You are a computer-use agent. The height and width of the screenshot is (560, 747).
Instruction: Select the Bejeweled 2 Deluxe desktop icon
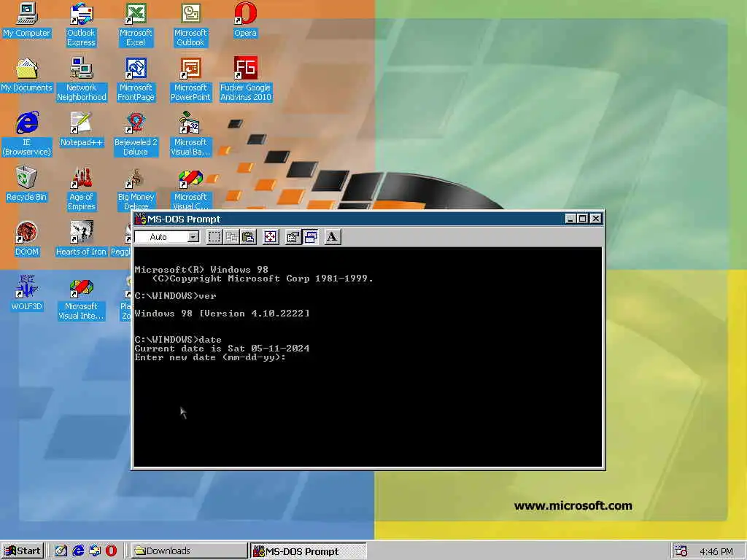pyautogui.click(x=136, y=134)
